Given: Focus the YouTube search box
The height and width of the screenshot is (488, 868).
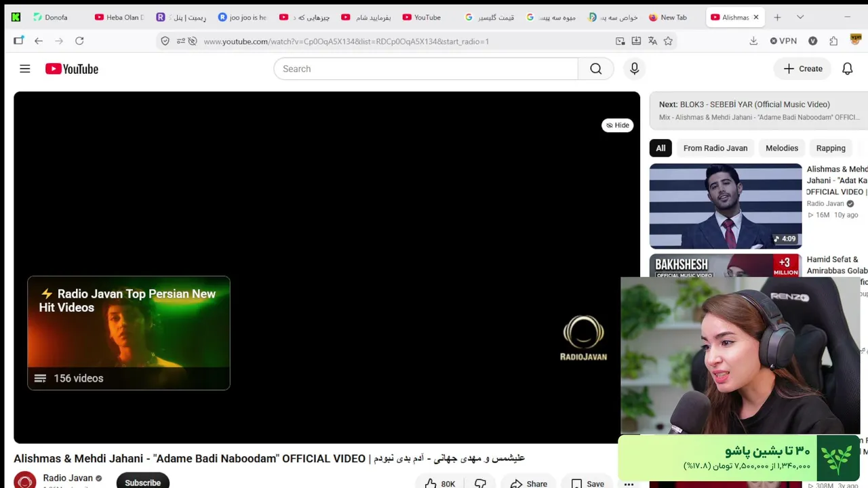Looking at the screenshot, I should point(426,68).
